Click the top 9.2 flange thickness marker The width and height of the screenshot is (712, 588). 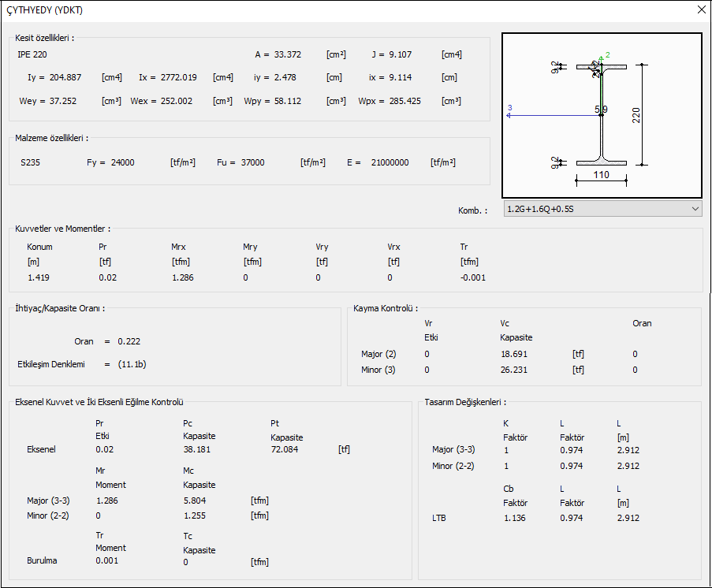555,68
